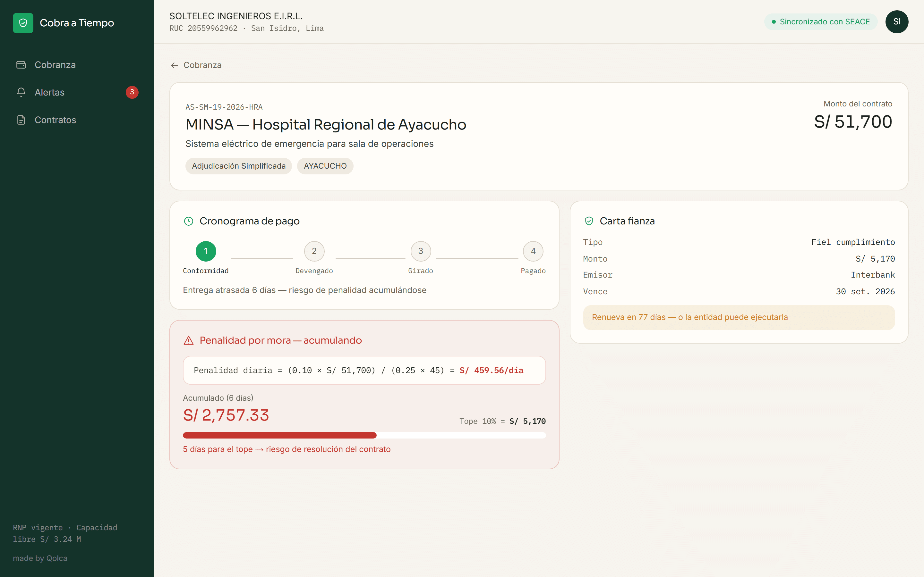Screen dimensions: 924x577
Task: Select step 4 Pagado in timeline
Action: point(533,251)
